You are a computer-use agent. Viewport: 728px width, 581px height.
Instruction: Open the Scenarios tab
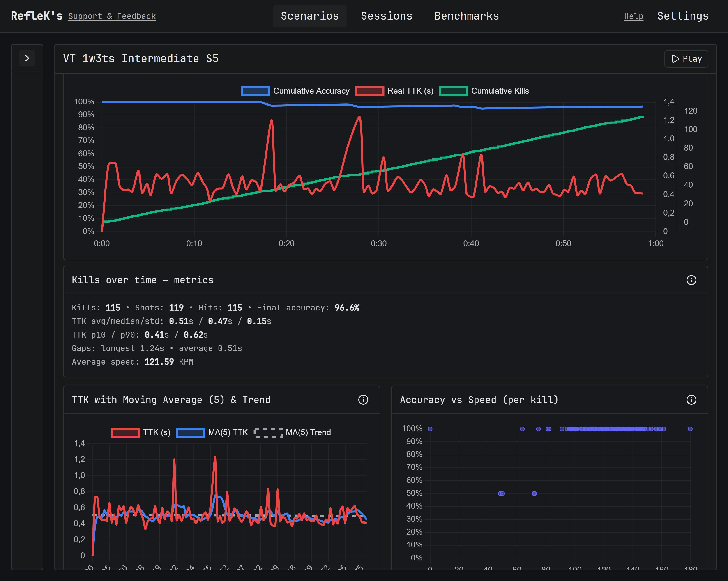pos(309,16)
